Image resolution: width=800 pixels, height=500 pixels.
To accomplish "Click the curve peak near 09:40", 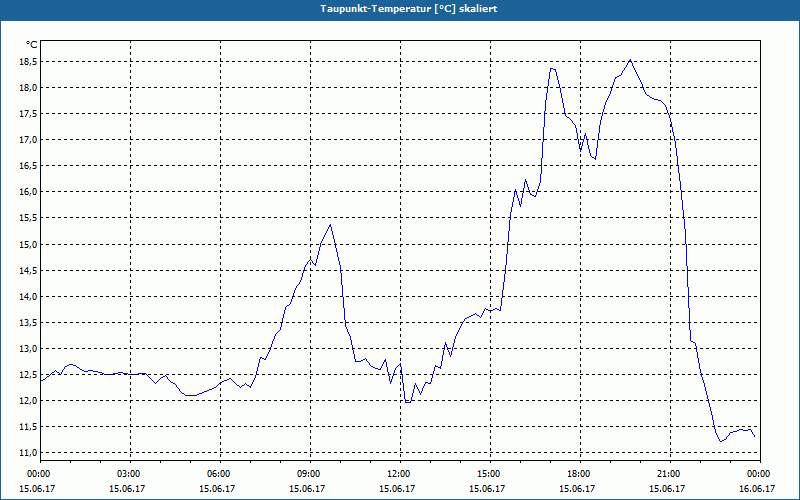I will tap(331, 224).
